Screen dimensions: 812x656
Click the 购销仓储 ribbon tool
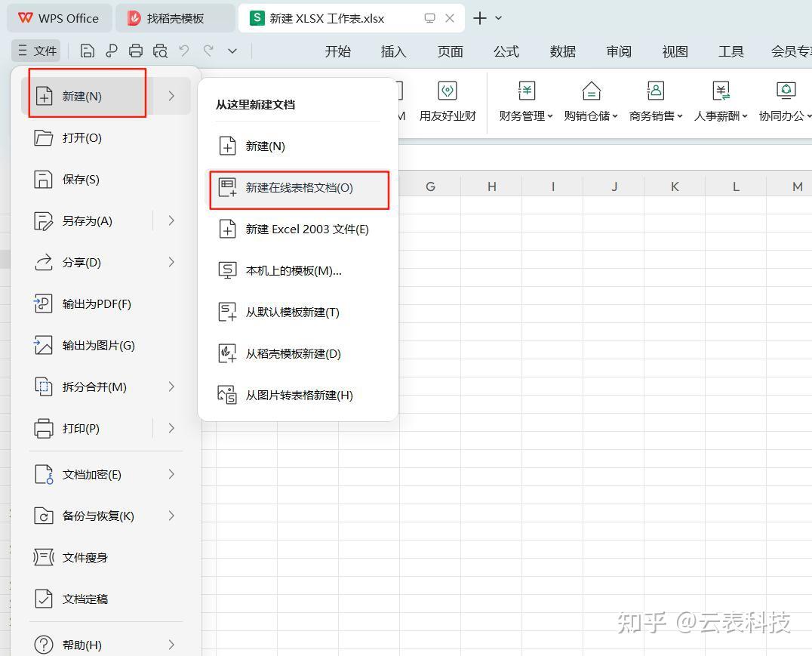click(591, 100)
